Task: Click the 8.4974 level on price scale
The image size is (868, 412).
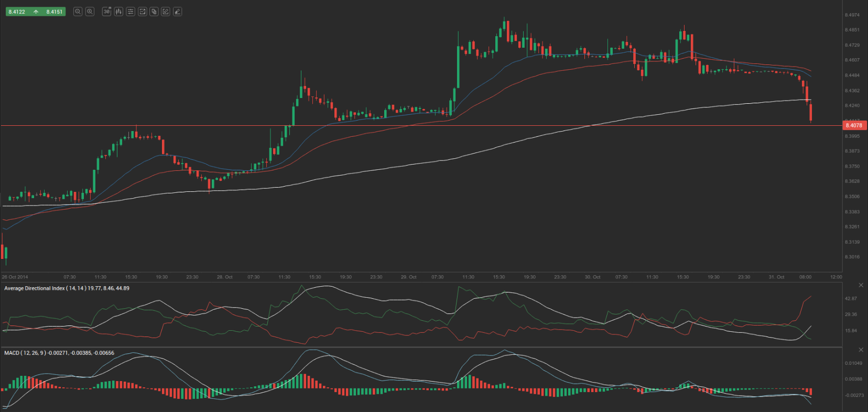Action: point(852,15)
